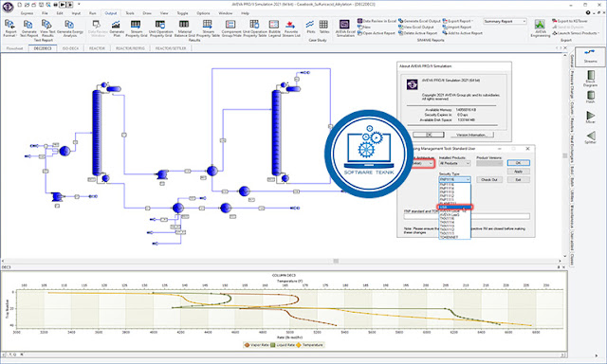Open Security Type dropdown

455,179
